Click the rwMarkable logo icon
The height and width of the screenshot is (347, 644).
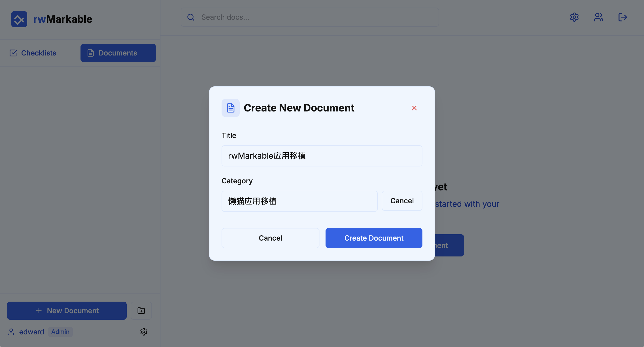[19, 19]
